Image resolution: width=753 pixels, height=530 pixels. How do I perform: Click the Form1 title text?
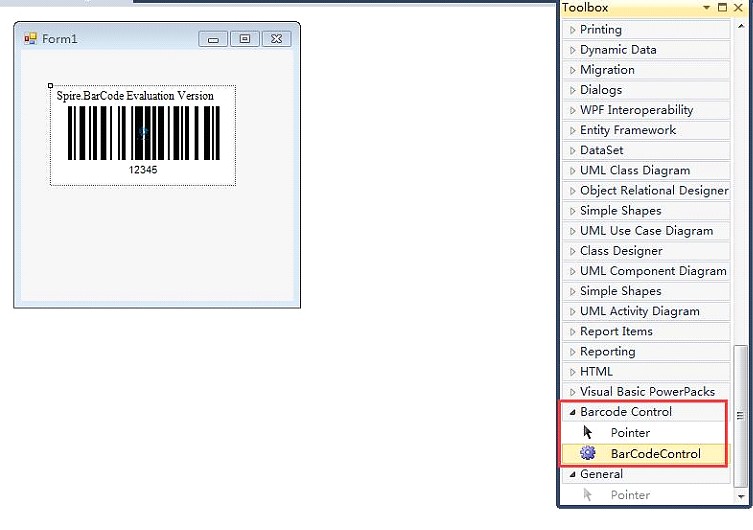[x=60, y=38]
